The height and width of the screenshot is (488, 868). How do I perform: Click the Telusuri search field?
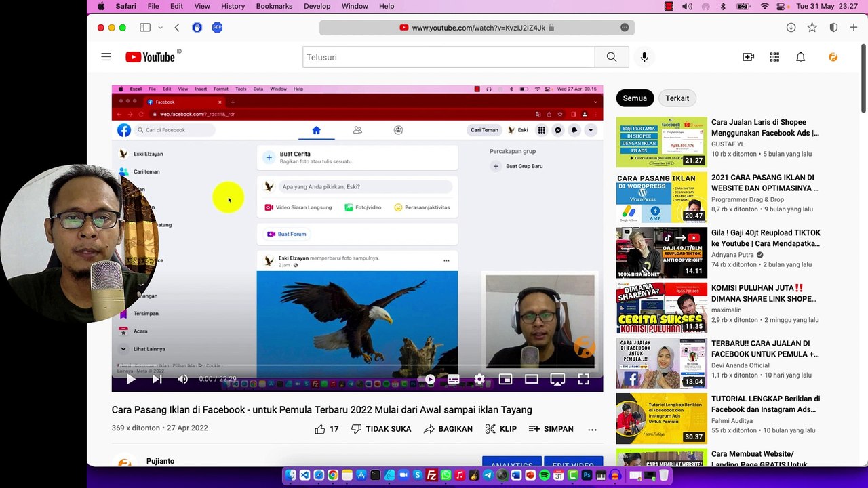pos(449,57)
